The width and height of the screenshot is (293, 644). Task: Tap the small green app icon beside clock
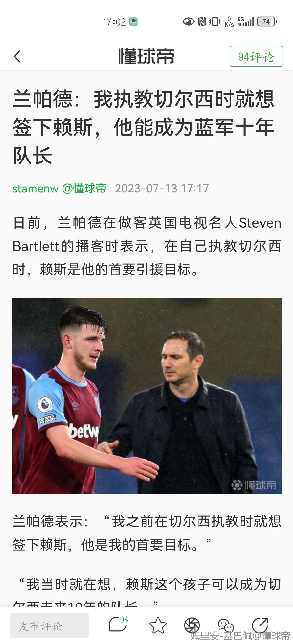133,22
